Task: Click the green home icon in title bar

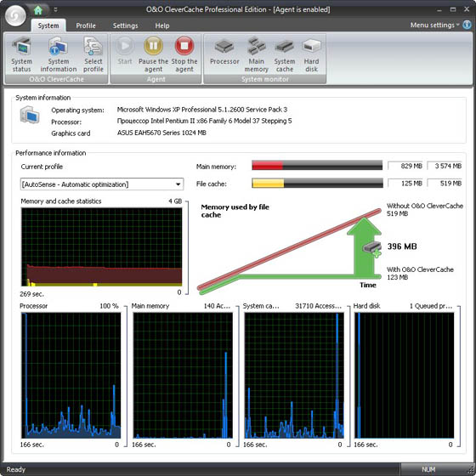Action: (38, 10)
